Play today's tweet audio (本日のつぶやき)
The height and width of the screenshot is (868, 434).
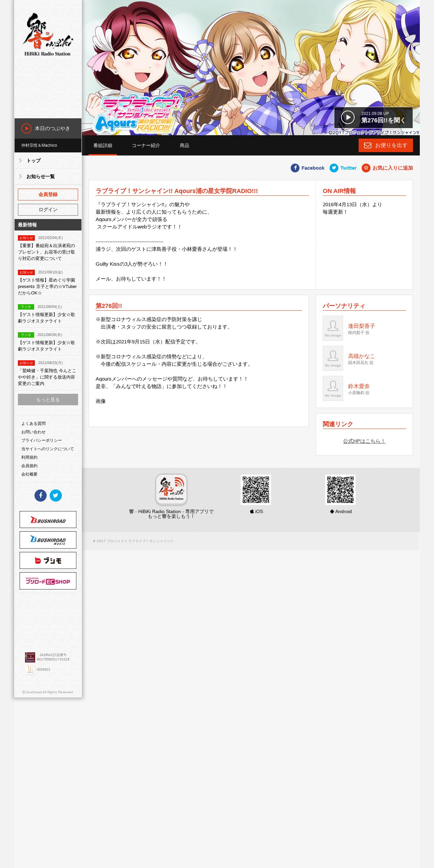pos(26,128)
